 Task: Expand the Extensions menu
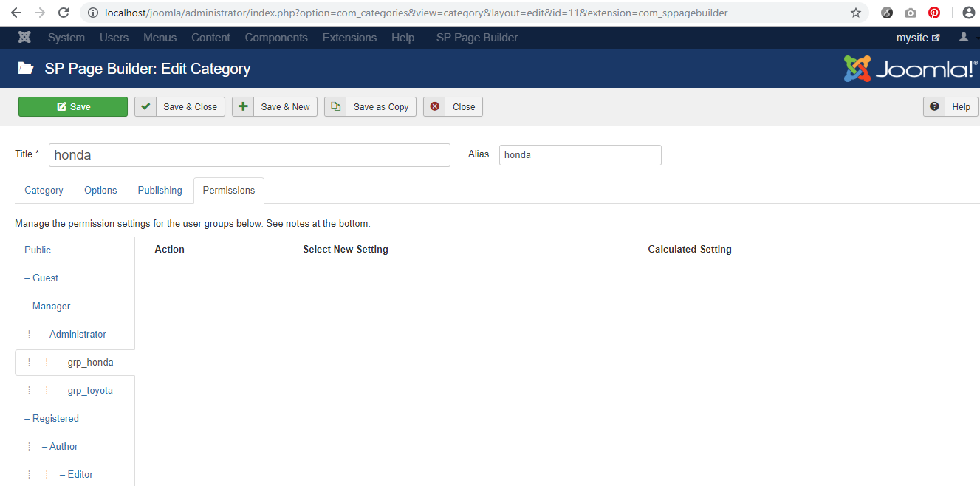pos(349,38)
